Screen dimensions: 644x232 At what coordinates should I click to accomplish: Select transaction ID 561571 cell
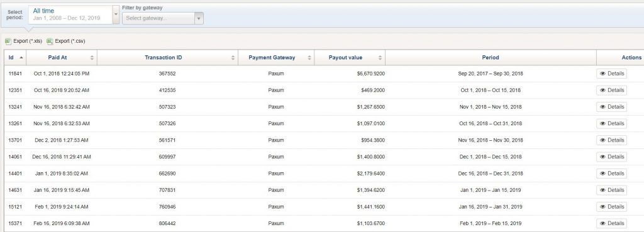[167, 140]
